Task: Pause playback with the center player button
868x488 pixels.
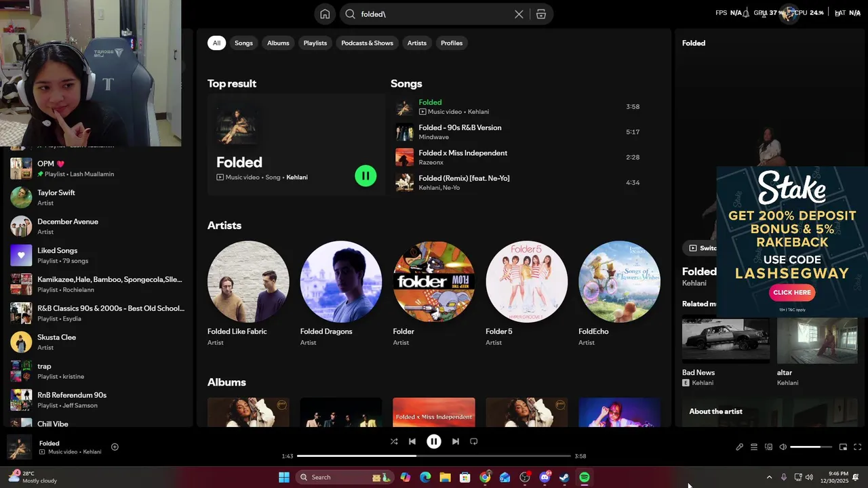Action: point(434,441)
